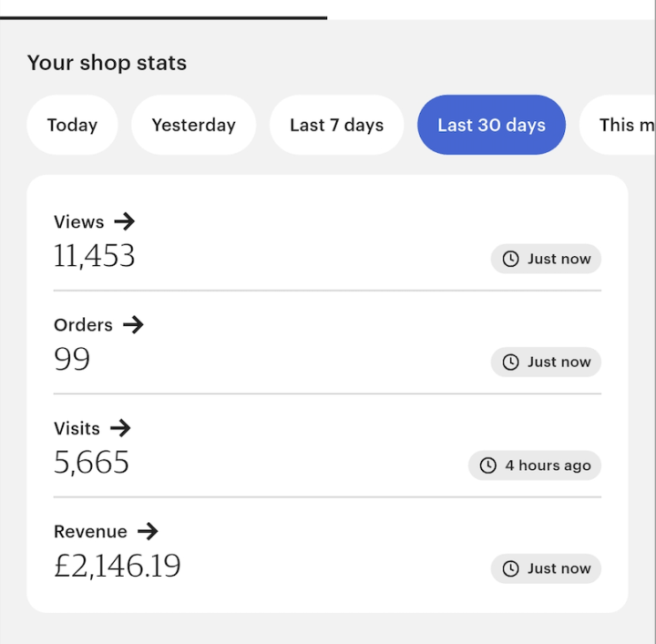Click the arrow icon next to Visits
Image resolution: width=656 pixels, height=644 pixels.
pos(120,427)
